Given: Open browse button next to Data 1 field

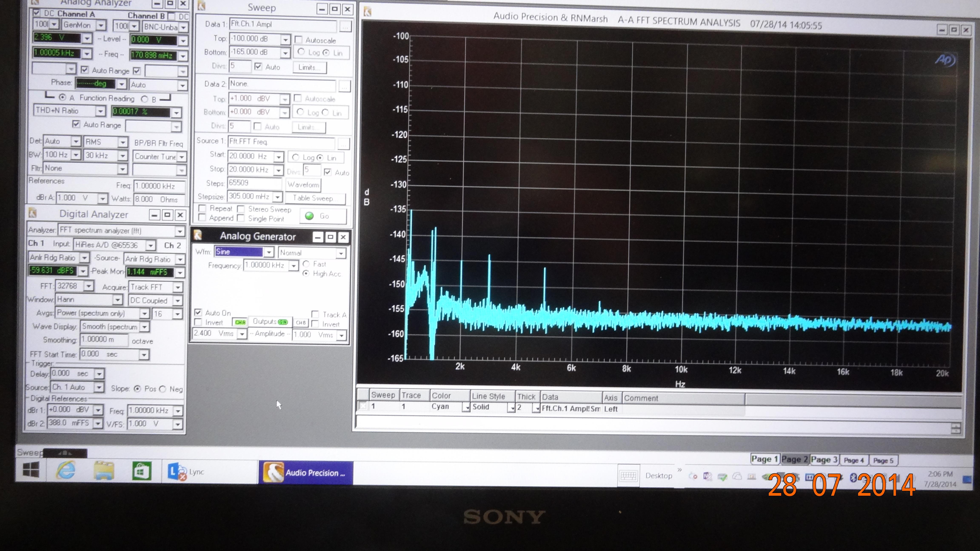Looking at the screenshot, I should tap(345, 27).
